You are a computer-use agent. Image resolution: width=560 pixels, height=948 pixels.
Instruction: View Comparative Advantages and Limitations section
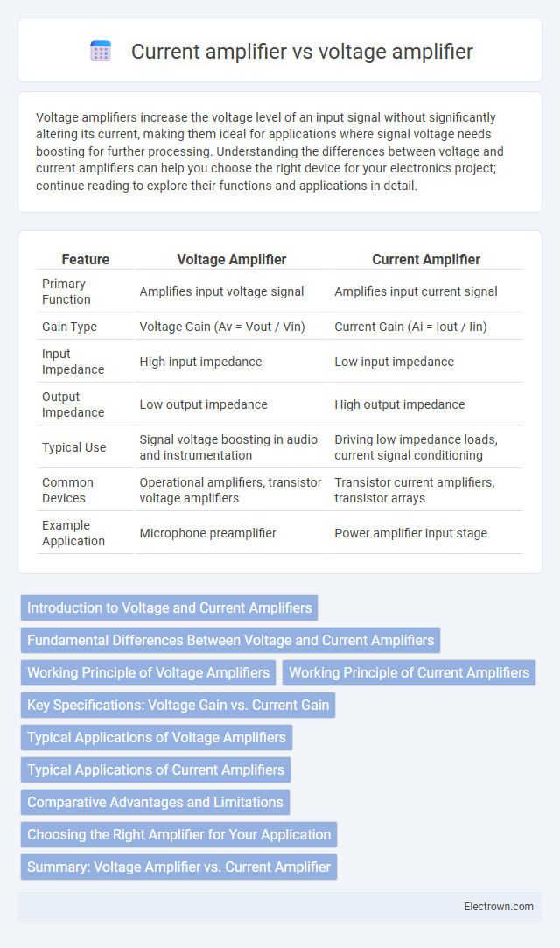coord(155,802)
